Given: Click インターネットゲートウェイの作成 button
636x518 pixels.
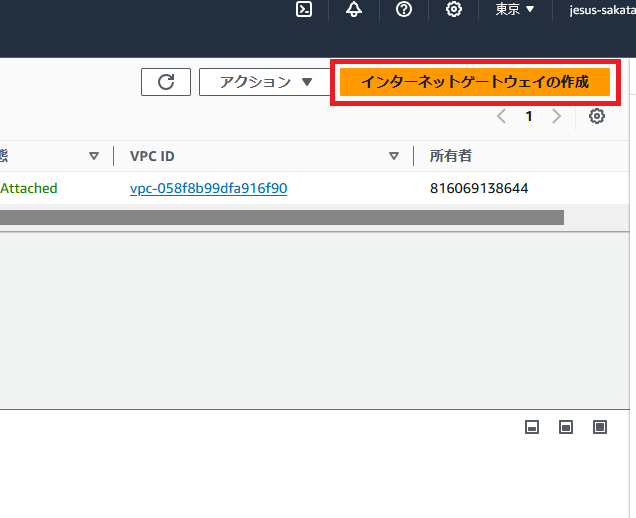Looking at the screenshot, I should point(475,82).
